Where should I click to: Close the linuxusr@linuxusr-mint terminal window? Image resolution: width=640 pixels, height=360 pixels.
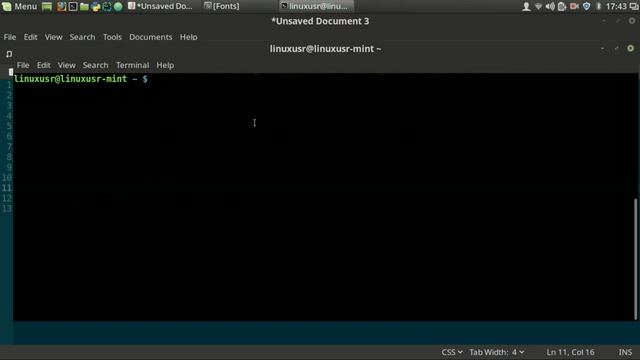631,49
